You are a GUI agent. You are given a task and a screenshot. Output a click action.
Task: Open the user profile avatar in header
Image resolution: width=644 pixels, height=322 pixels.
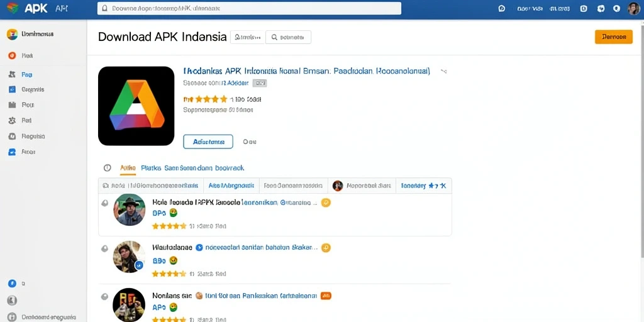click(634, 8)
